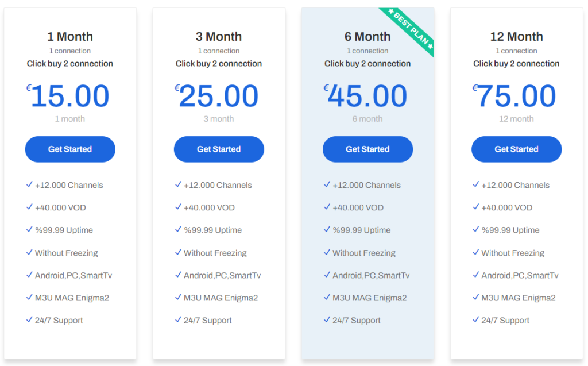The image size is (588, 366).
Task: Click the €45.00 price on 6 Month plan
Action: click(x=367, y=96)
